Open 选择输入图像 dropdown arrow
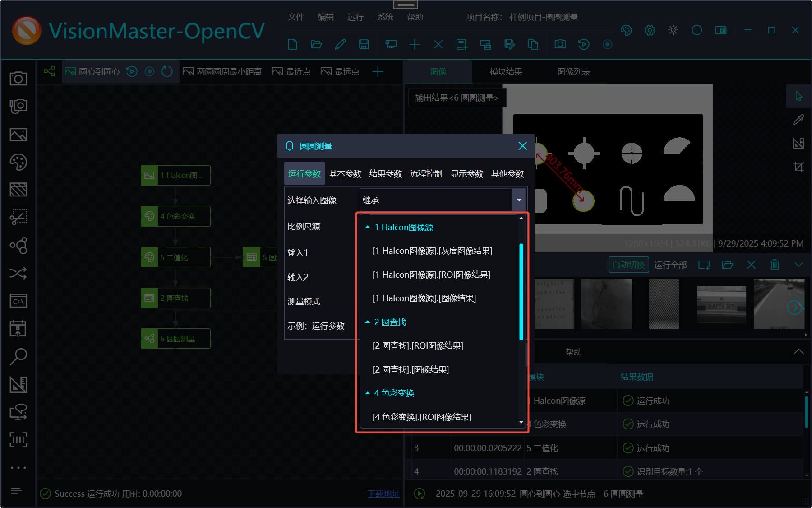The image size is (812, 508). [519, 200]
